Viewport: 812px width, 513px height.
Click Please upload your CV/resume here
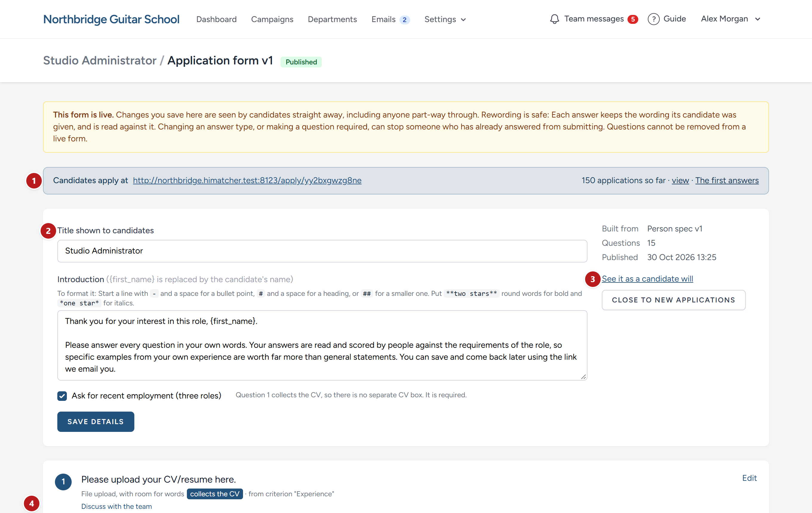[159, 479]
